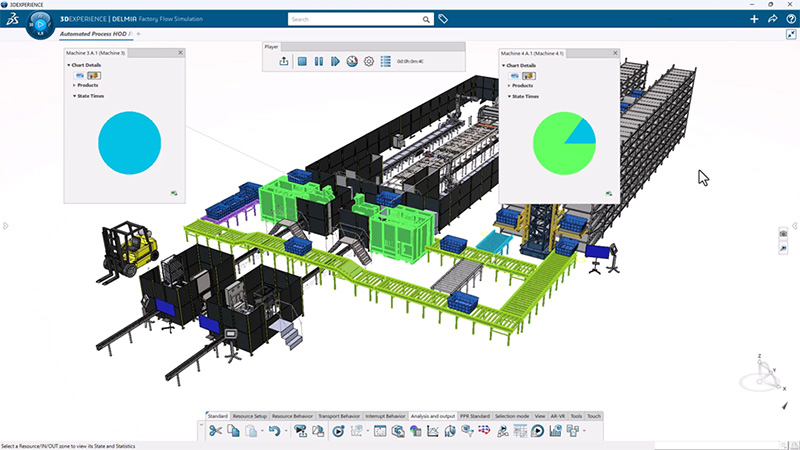Stop the simulation in the Player

[301, 62]
